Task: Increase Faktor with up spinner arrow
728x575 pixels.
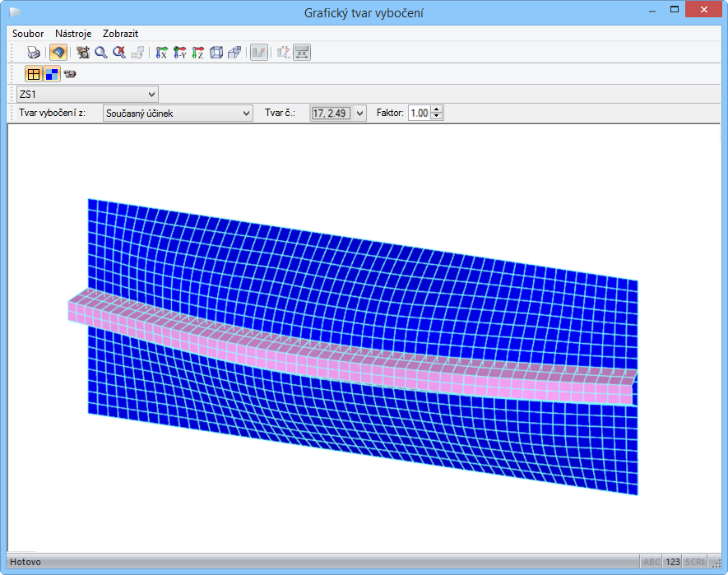Action: coord(437,109)
